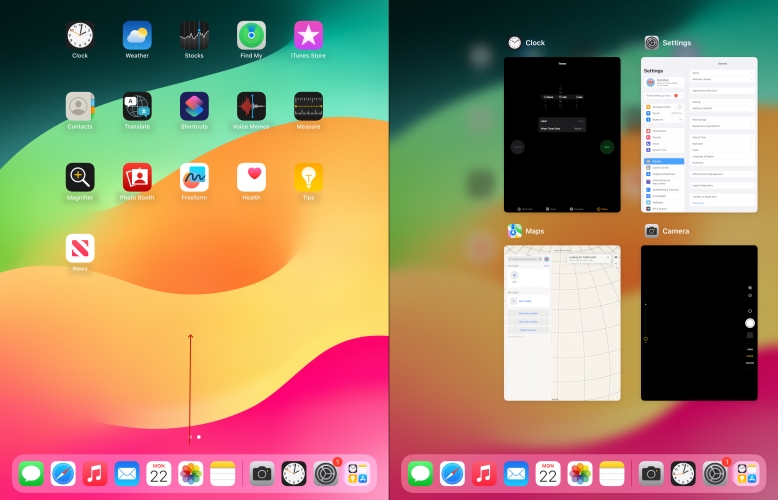Open the Measure app

308,106
